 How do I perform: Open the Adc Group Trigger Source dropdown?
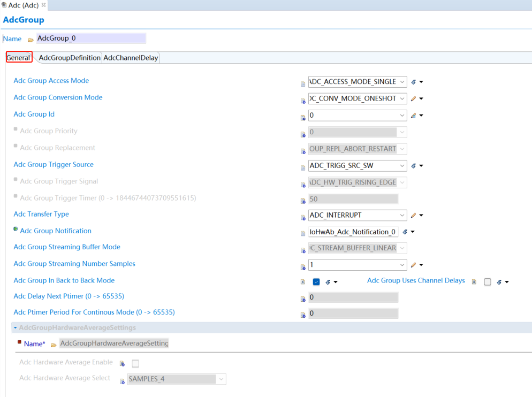402,166
